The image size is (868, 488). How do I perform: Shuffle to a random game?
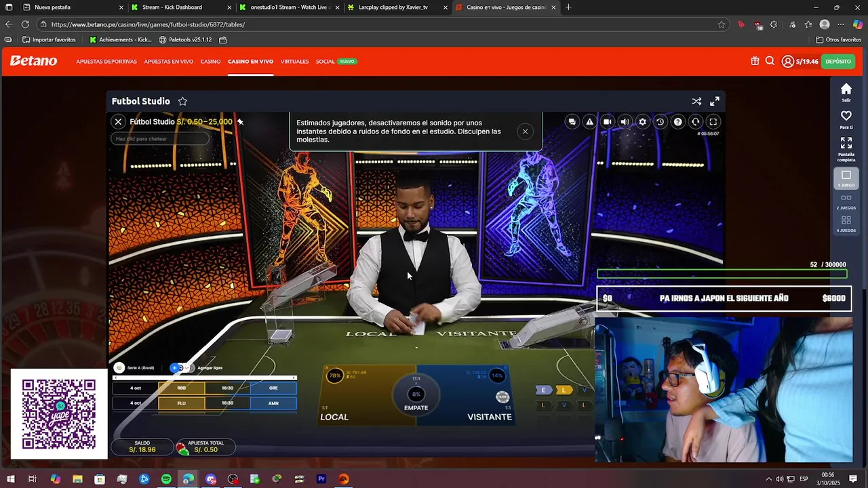[696, 101]
